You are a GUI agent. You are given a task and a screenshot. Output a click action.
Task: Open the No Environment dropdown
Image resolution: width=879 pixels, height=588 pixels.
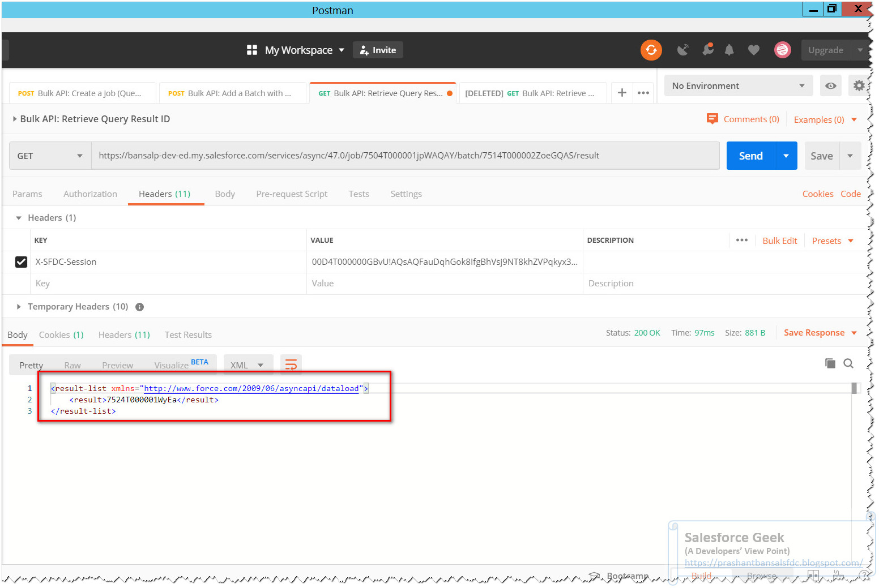738,85
